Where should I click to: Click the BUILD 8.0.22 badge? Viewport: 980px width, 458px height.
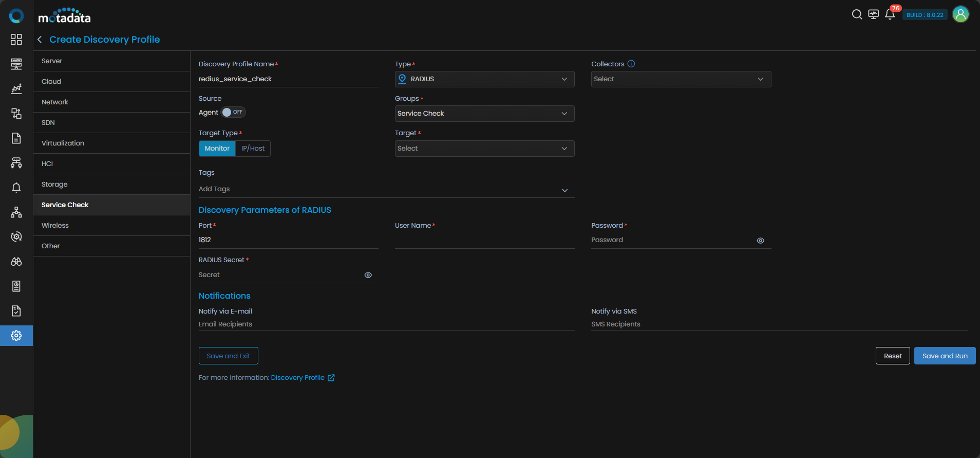click(925, 15)
